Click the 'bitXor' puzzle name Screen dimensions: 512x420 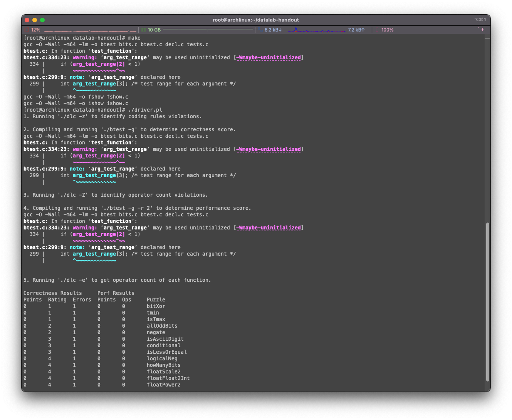pyautogui.click(x=156, y=306)
